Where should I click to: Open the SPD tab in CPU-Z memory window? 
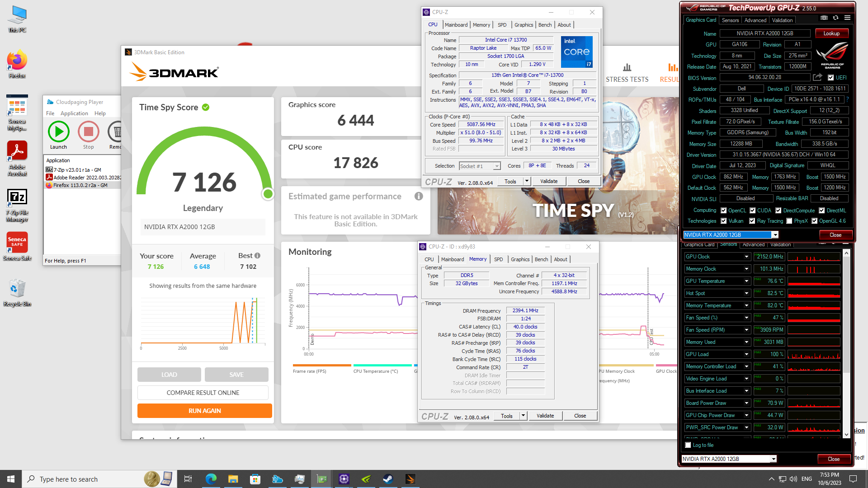click(x=498, y=259)
